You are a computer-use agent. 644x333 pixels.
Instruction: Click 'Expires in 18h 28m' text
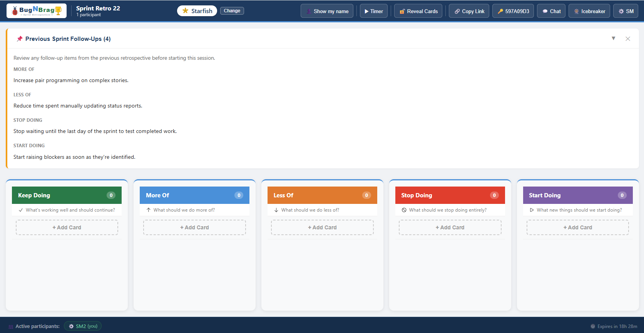click(617, 326)
